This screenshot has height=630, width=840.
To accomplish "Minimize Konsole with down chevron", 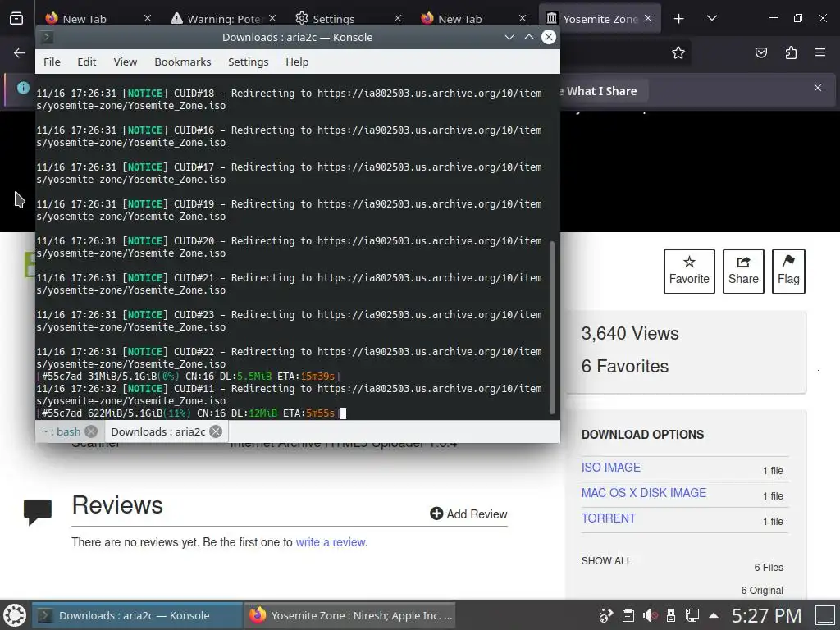I will click(509, 37).
